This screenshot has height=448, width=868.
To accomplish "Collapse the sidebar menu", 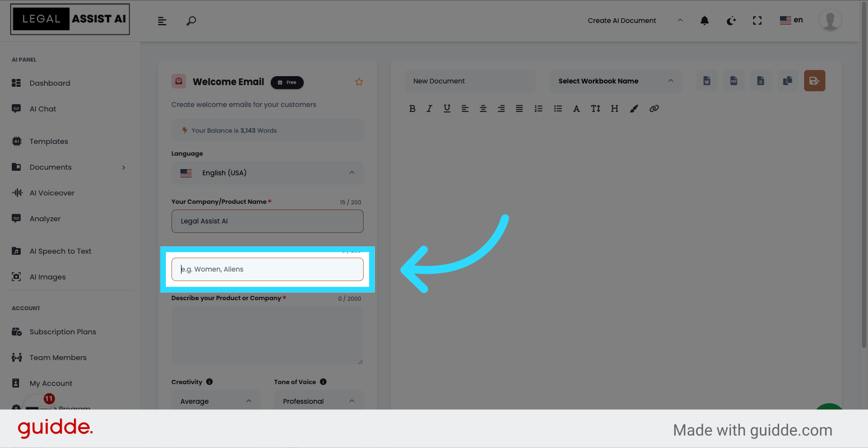I will click(x=163, y=21).
